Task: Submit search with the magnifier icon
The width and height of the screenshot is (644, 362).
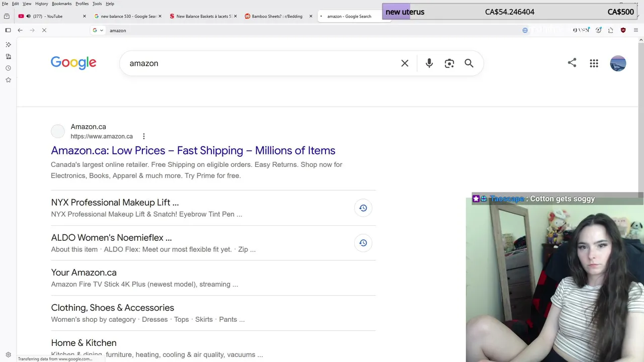Action: pyautogui.click(x=469, y=63)
